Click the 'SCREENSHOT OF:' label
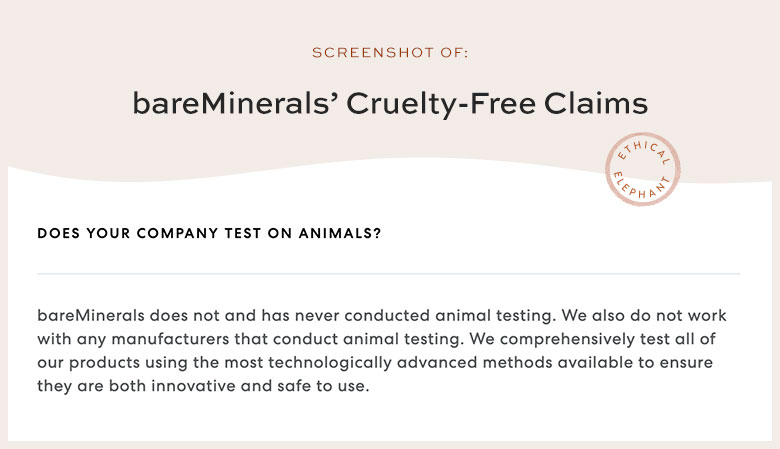The height and width of the screenshot is (449, 780). pyautogui.click(x=390, y=53)
